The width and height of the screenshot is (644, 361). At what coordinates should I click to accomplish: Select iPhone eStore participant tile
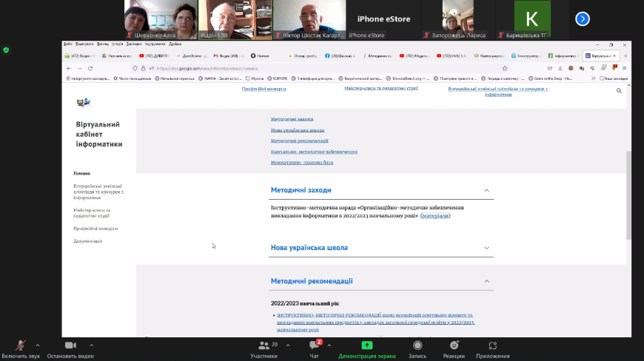(383, 20)
